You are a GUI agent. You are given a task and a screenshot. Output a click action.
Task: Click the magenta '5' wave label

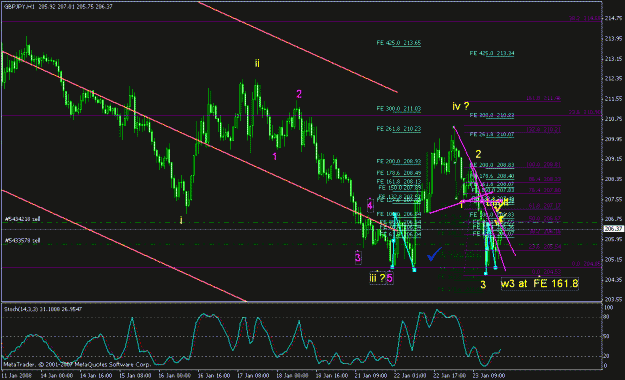click(x=389, y=278)
